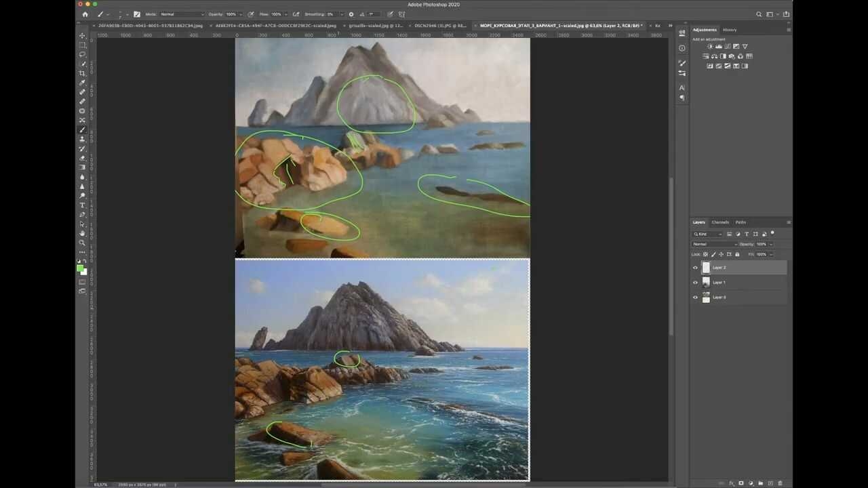Add Curves adjustment

tap(728, 47)
